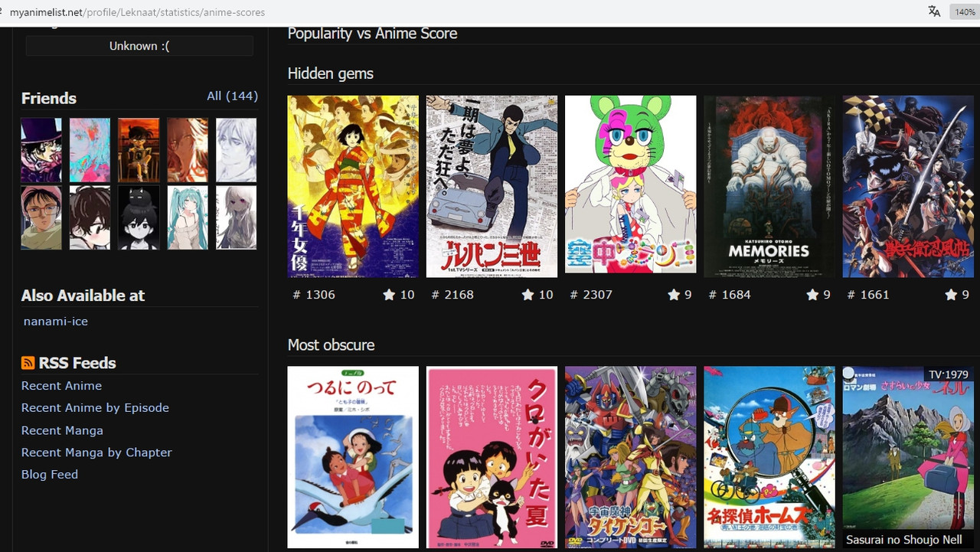980x552 pixels.
Task: Click the # 1684 popularity rank
Action: click(730, 295)
